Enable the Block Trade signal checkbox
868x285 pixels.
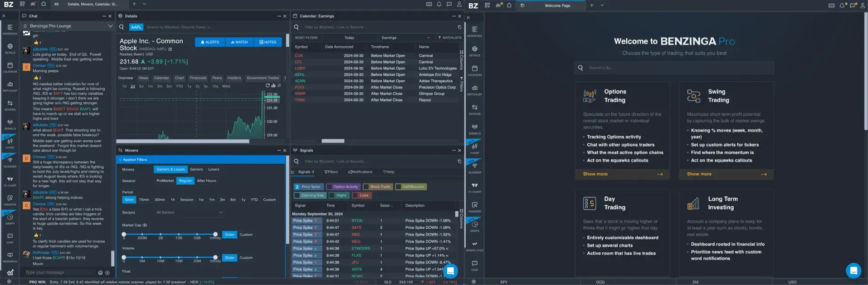point(366,187)
